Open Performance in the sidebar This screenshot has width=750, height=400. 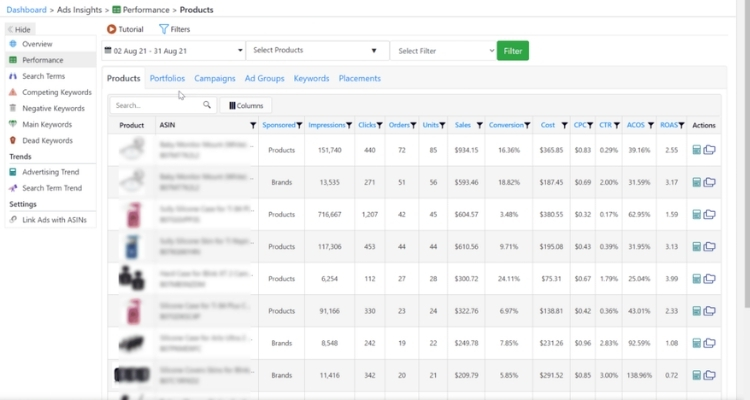pyautogui.click(x=51, y=60)
